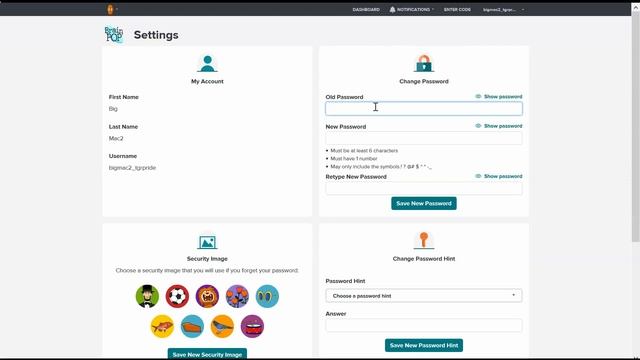Pick the roaring lion security image
Viewport: 640px width, 360px height.
[207, 296]
